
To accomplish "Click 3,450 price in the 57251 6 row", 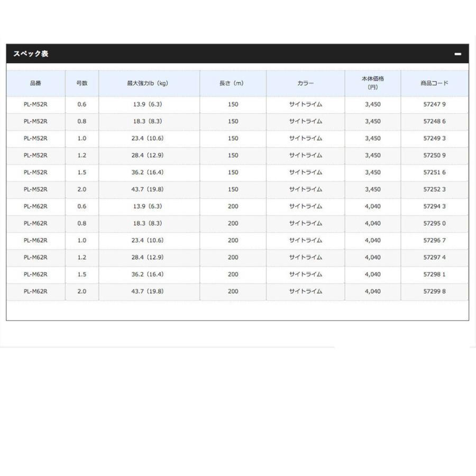I will [372, 172].
